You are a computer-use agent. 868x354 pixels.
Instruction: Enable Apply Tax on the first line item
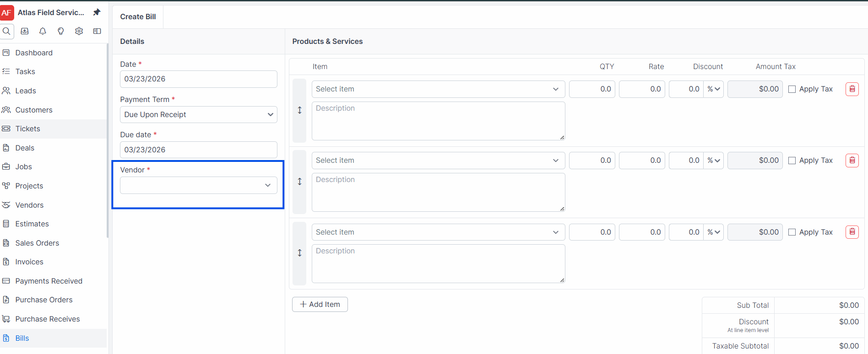click(792, 89)
